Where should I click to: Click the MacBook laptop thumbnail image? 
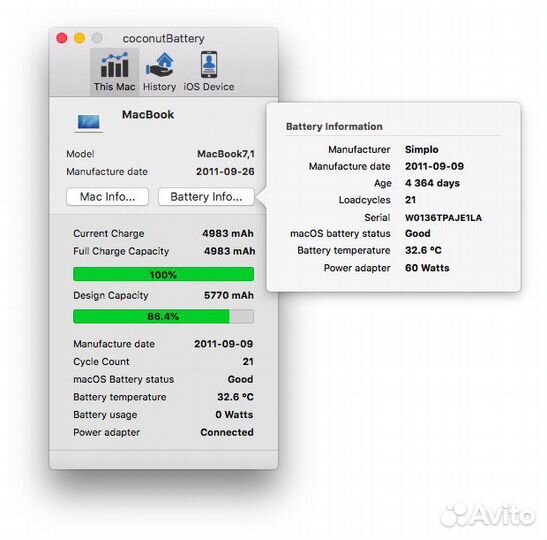89,123
